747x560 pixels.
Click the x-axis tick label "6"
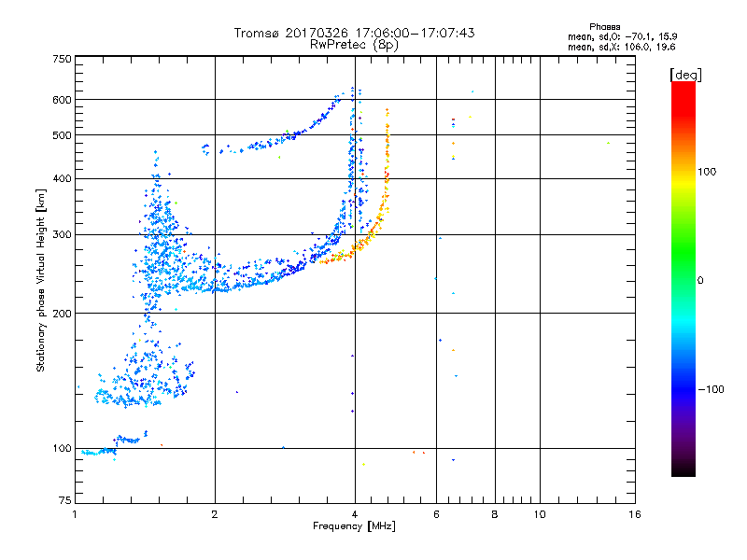point(436,514)
